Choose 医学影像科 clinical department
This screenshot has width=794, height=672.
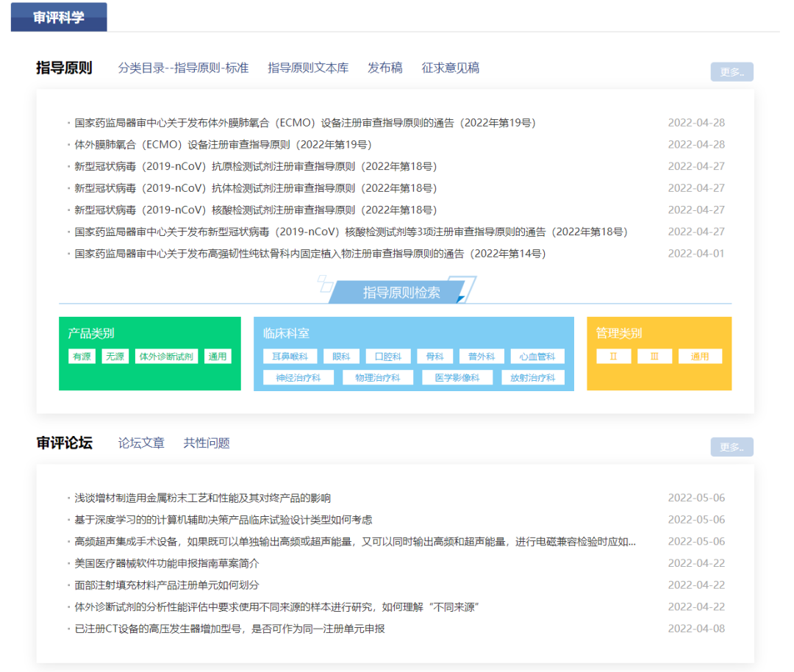coord(457,378)
